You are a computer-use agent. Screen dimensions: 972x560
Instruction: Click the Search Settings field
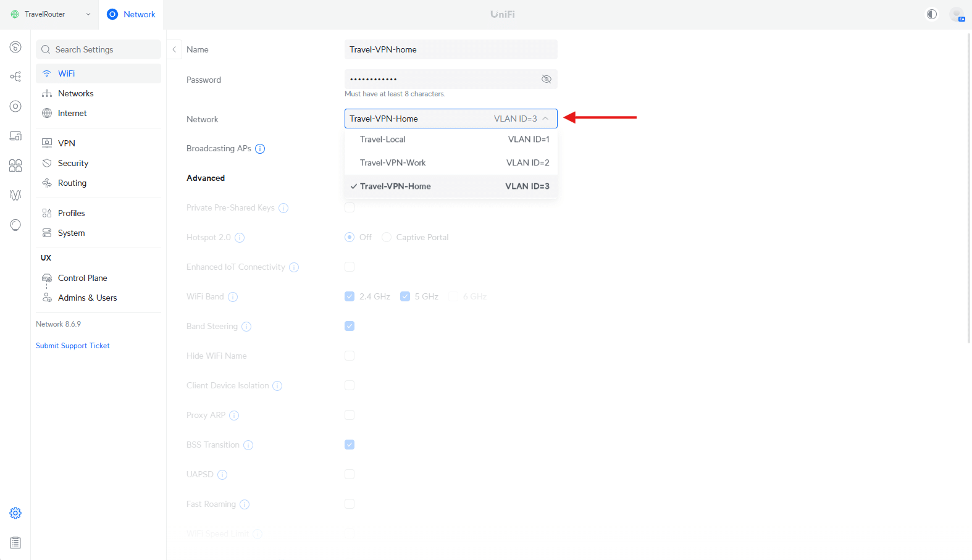point(98,49)
